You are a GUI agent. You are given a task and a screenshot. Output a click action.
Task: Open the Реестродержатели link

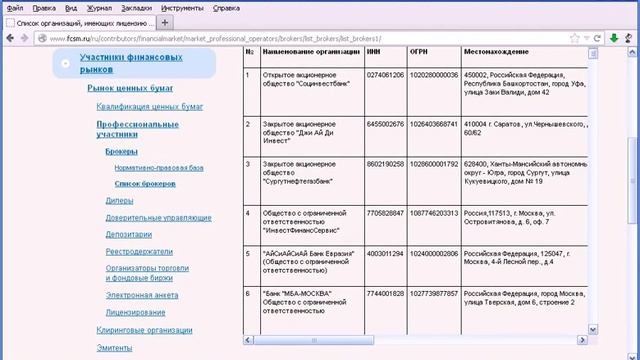pos(139,251)
